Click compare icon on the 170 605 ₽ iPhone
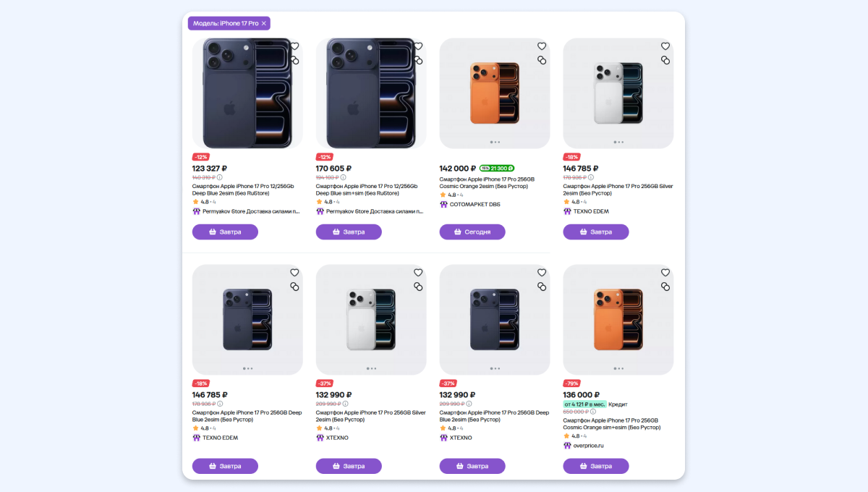The height and width of the screenshot is (492, 868). [x=418, y=60]
